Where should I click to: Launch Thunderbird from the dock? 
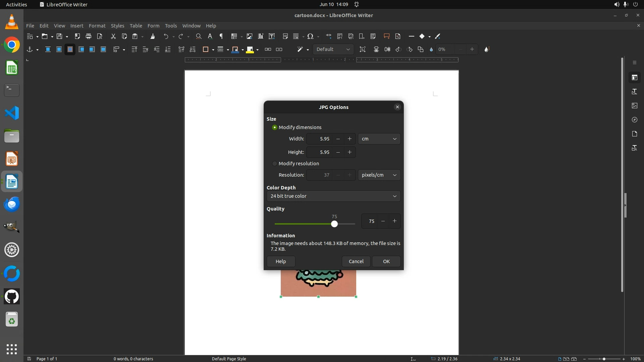[x=12, y=204]
